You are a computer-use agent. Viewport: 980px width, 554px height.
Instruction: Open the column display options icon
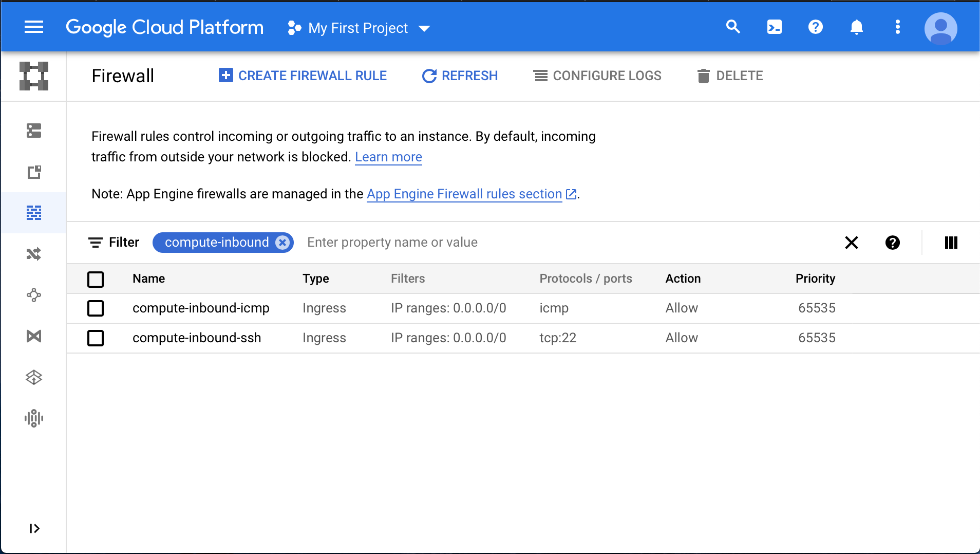click(x=951, y=243)
